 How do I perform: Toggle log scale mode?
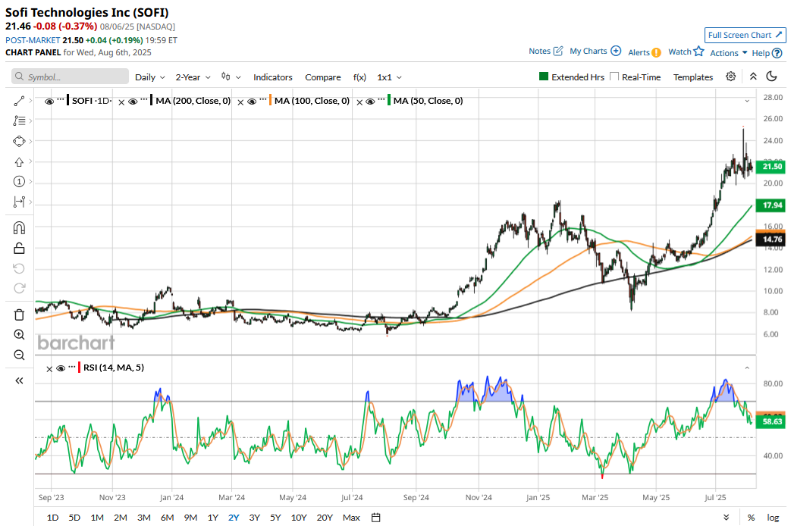pos(773,518)
